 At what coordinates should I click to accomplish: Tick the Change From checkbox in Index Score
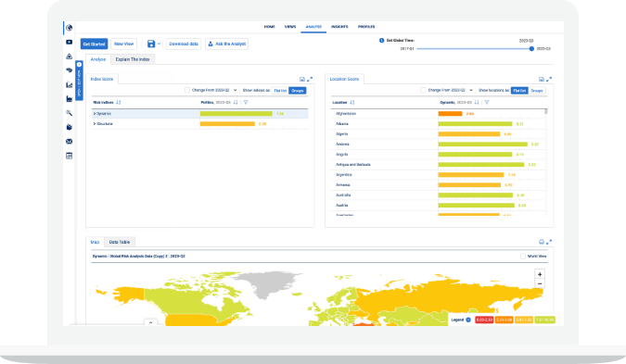pyautogui.click(x=187, y=90)
